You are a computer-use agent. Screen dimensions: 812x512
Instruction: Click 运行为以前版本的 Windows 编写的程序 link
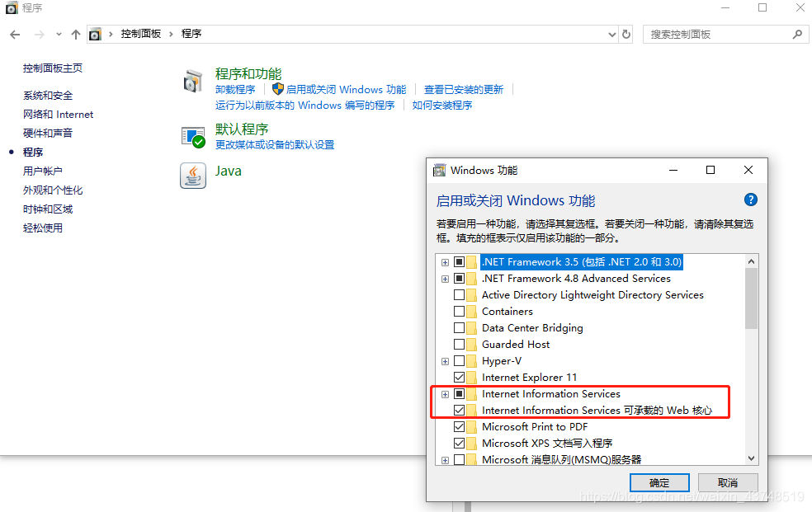click(305, 106)
